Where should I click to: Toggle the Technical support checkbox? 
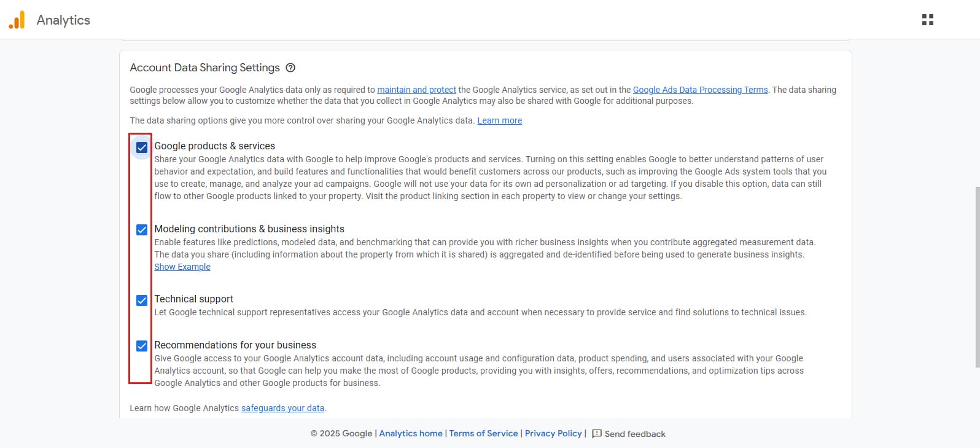tap(142, 301)
